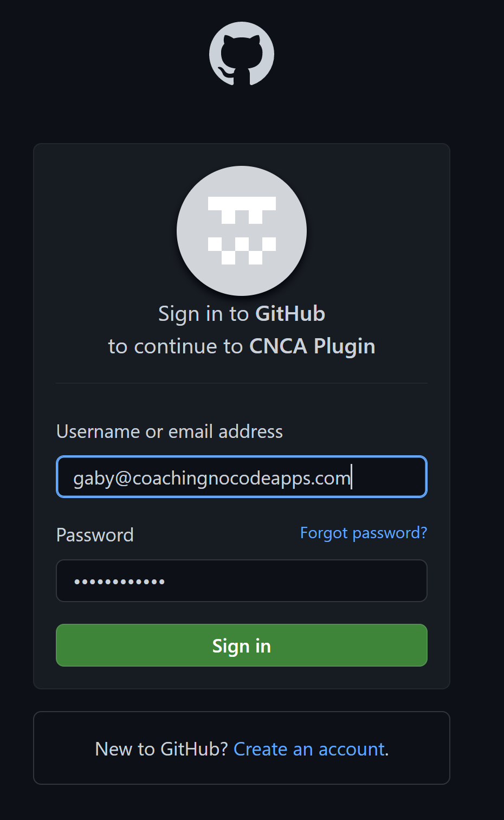Click the masked password dots

(119, 582)
